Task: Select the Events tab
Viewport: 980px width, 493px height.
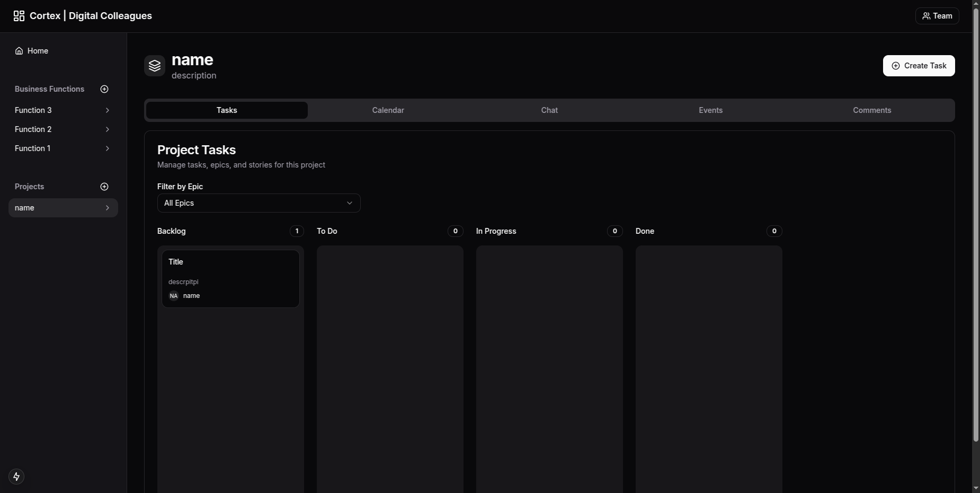Action: pyautogui.click(x=710, y=110)
